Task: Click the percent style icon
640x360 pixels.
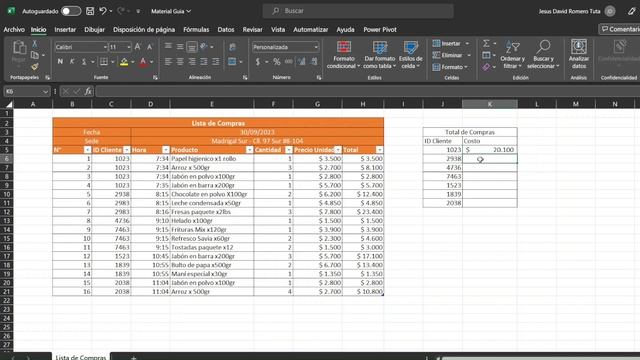Action: 277,62
